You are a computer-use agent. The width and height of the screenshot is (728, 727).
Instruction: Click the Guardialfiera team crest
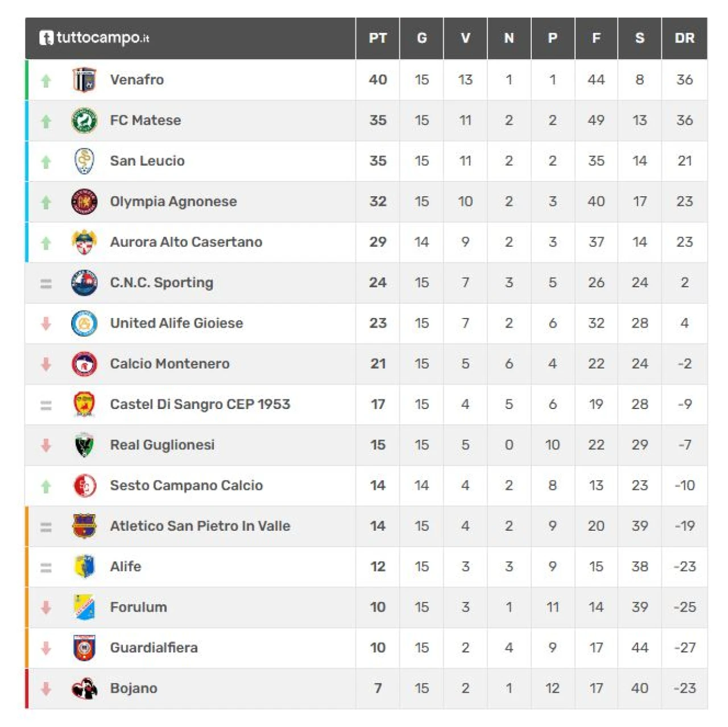[84, 648]
